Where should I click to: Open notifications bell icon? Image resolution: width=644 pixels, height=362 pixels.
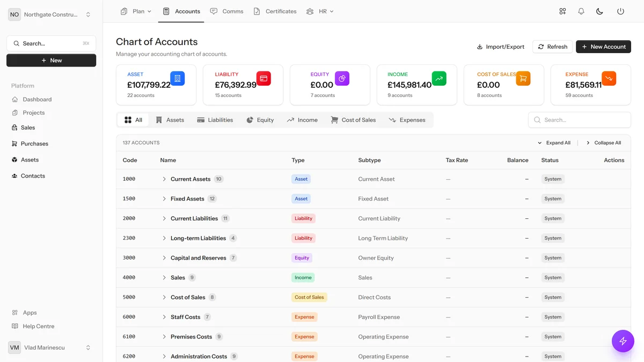[581, 11]
